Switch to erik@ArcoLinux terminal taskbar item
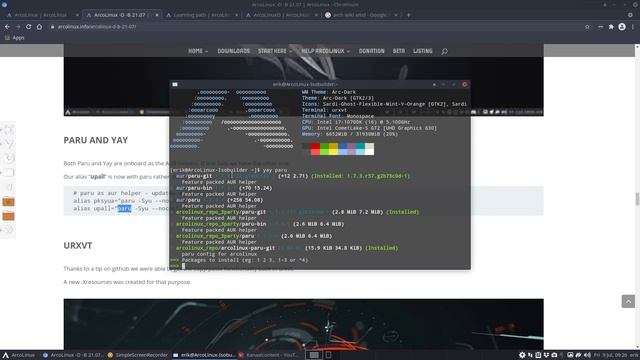 (204, 355)
